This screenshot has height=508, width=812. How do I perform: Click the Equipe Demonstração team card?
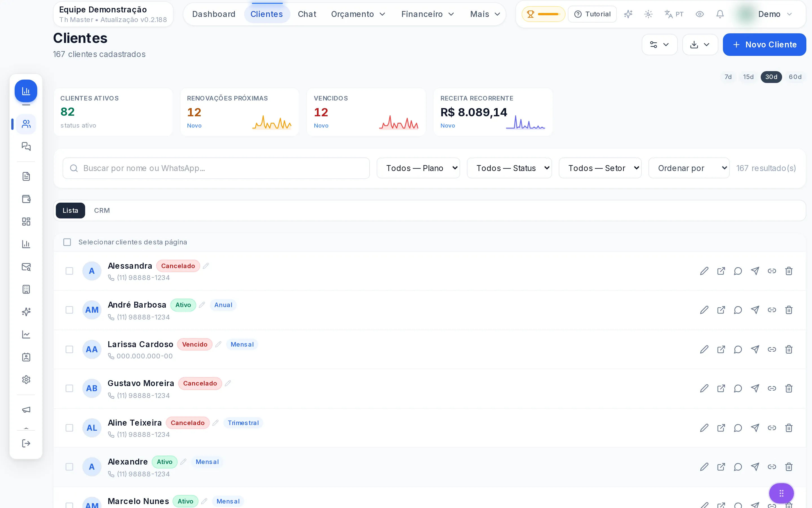pyautogui.click(x=113, y=14)
